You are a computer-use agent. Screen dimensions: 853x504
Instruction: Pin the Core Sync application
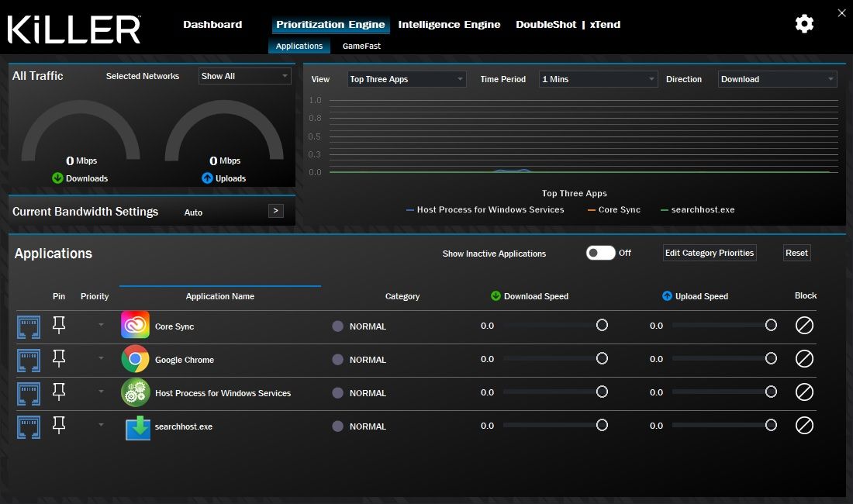pyautogui.click(x=59, y=325)
